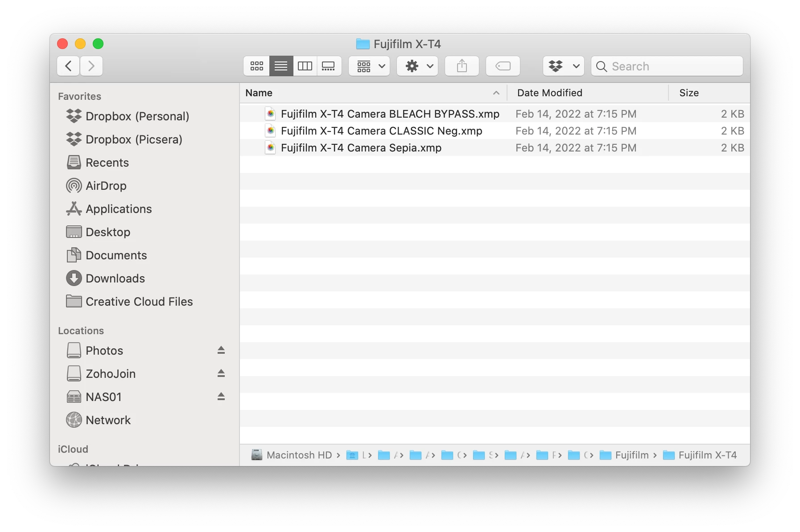Switch to gallery view
Screen dimensions: 800x532
[x=329, y=66]
